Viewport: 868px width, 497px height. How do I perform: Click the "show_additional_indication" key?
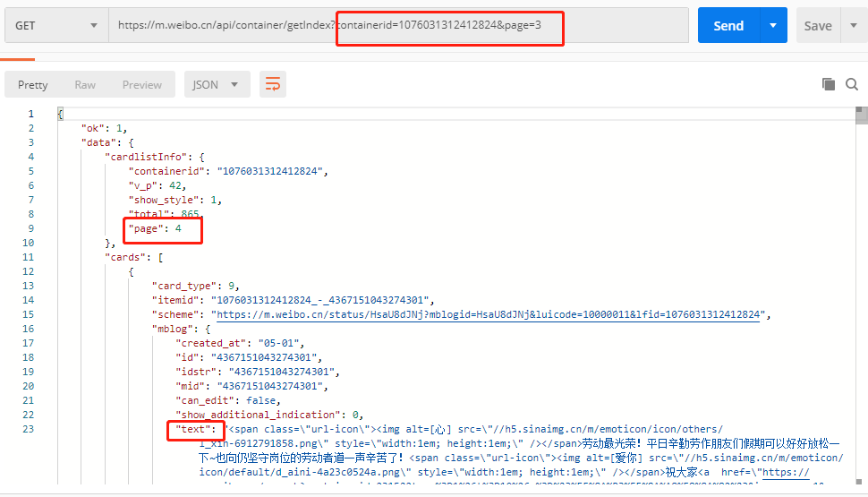(x=258, y=415)
